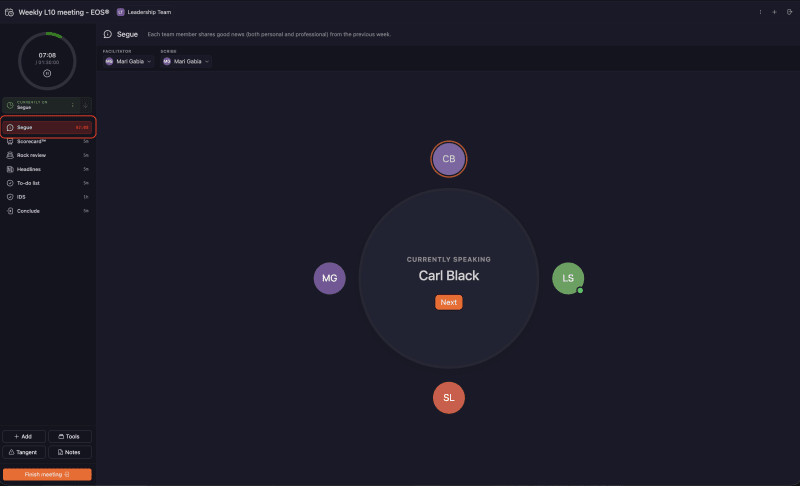Click the down arrow in Currently On box
The height and width of the screenshot is (486, 800).
click(x=85, y=105)
